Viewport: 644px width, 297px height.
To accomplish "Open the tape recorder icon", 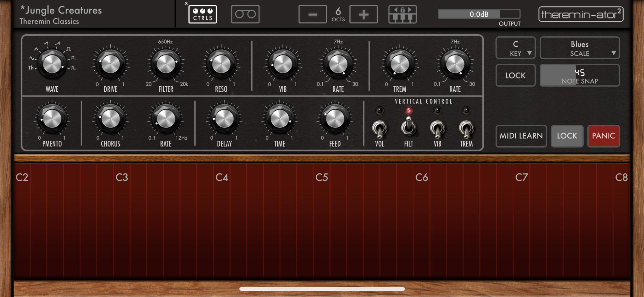I will (245, 14).
